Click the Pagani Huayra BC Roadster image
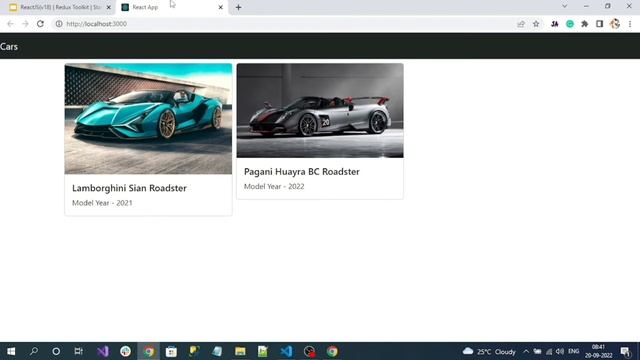 pos(320,111)
